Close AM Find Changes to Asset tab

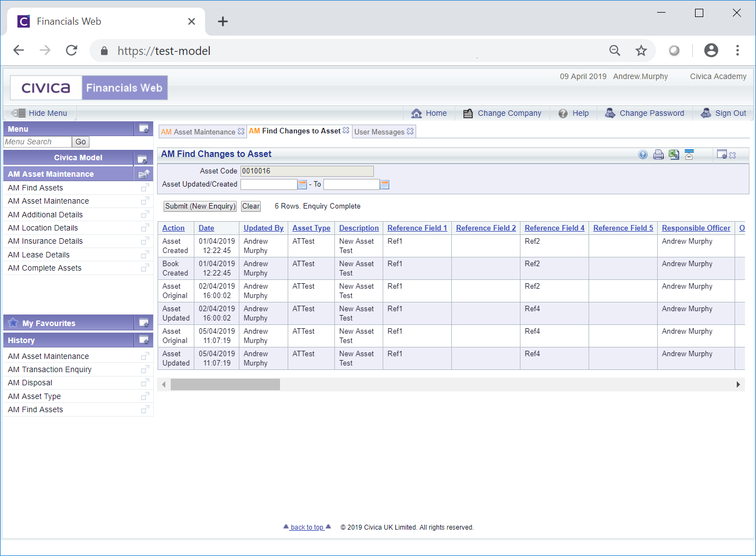click(346, 131)
